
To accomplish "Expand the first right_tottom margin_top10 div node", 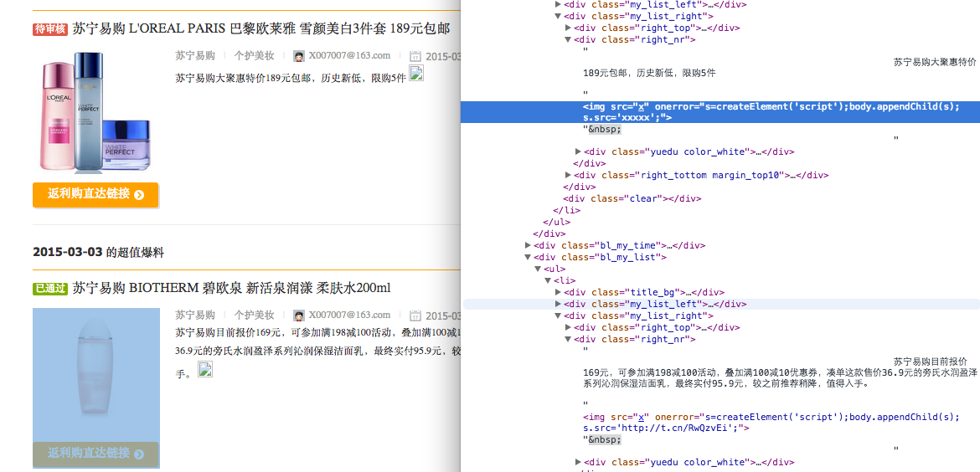I will coord(568,176).
